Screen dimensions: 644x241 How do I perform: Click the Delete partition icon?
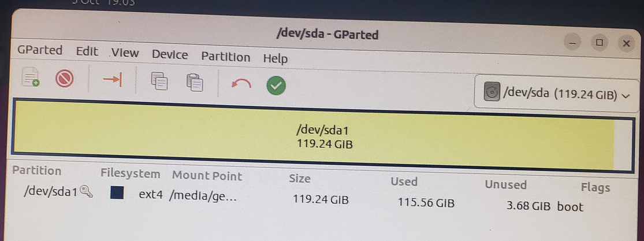[x=64, y=77]
